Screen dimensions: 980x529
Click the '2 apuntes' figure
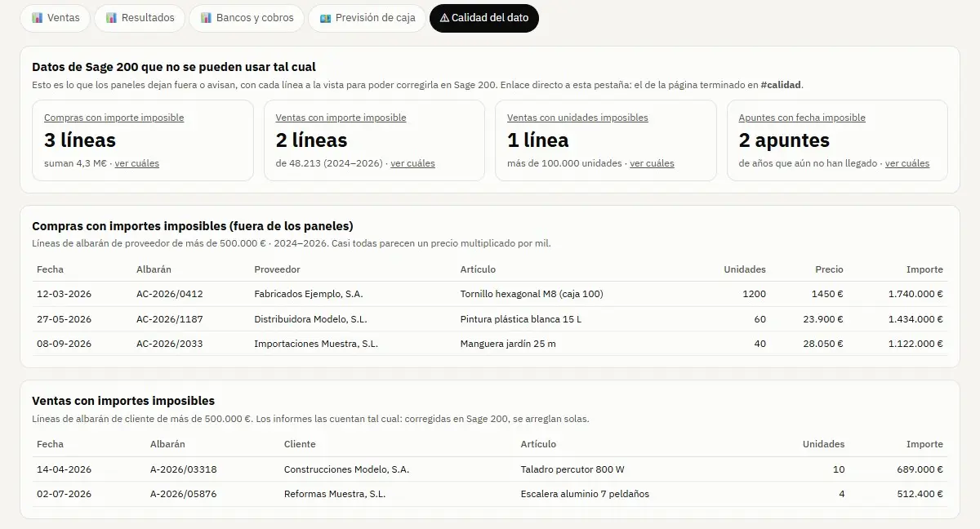pyautogui.click(x=784, y=140)
